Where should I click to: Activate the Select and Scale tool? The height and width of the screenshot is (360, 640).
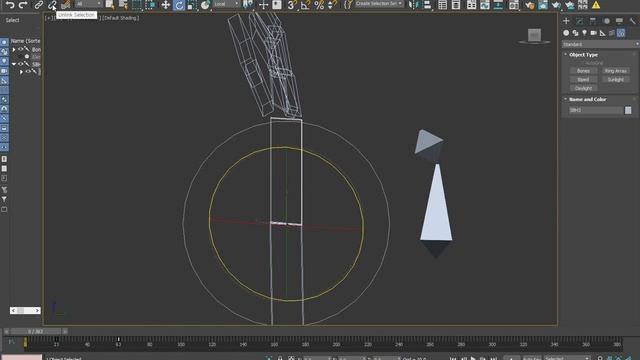click(x=191, y=5)
